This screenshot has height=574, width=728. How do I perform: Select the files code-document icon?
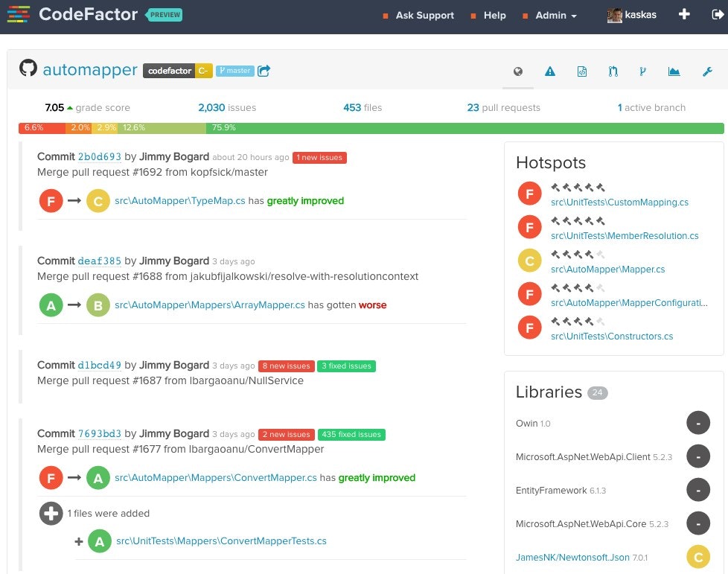tap(581, 71)
